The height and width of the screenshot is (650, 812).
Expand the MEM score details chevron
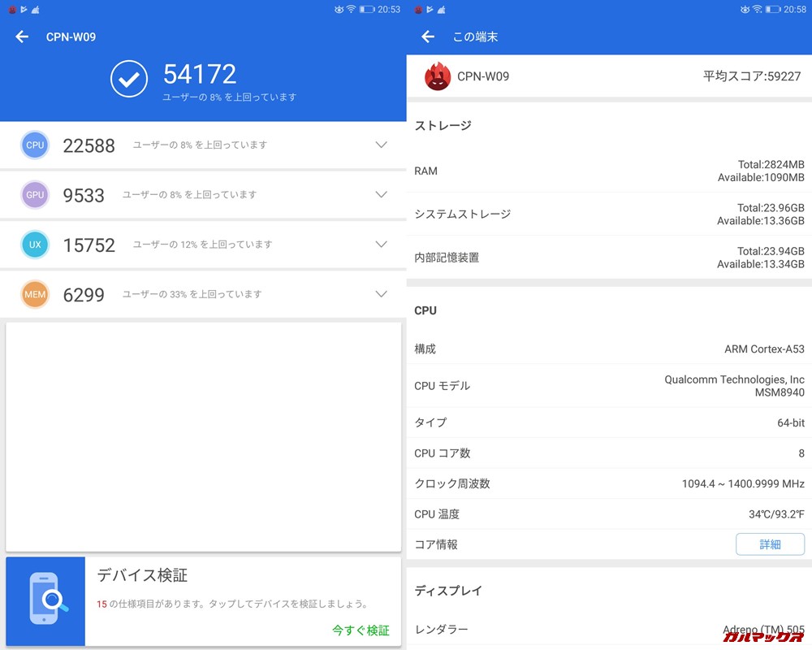point(381,294)
